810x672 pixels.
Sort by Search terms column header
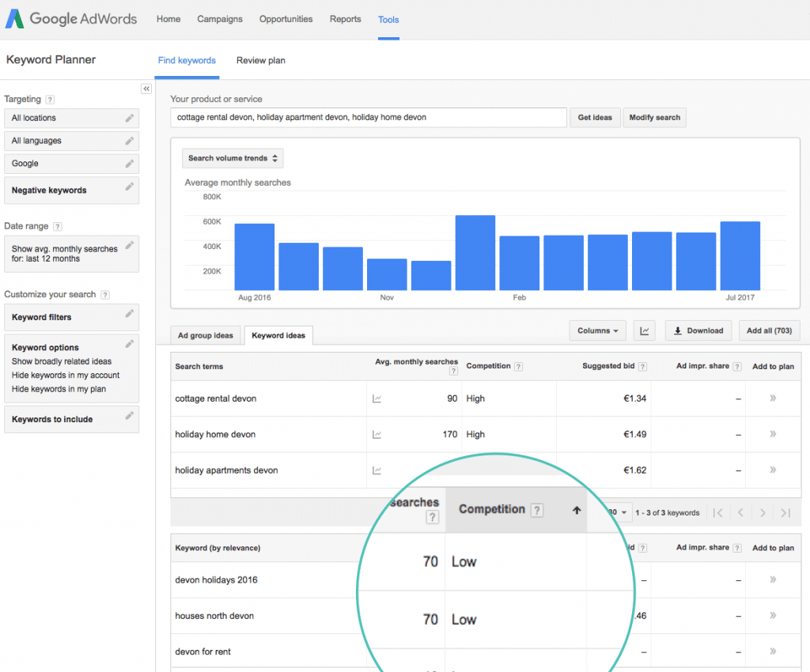click(199, 367)
